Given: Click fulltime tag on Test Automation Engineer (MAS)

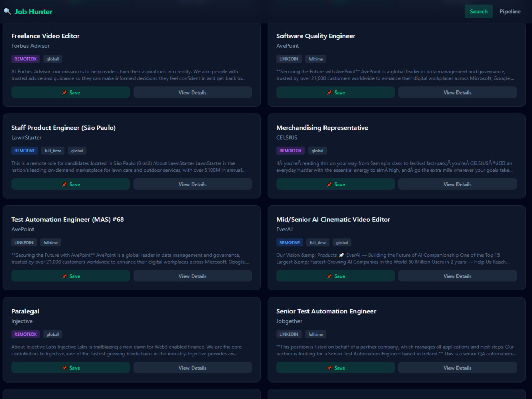Looking at the screenshot, I should [51, 243].
